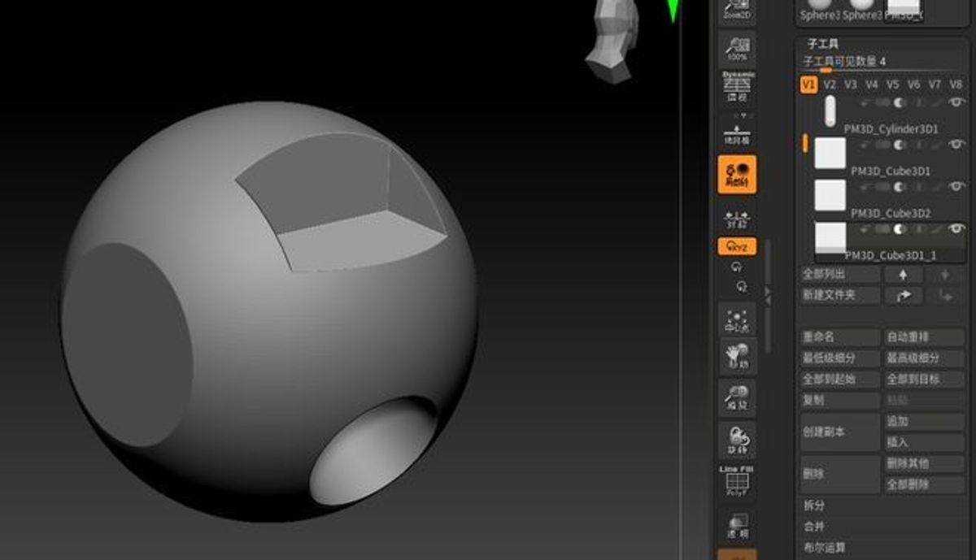Image resolution: width=976 pixels, height=560 pixels.
Task: Toggle the transparency icon
Action: 738,526
